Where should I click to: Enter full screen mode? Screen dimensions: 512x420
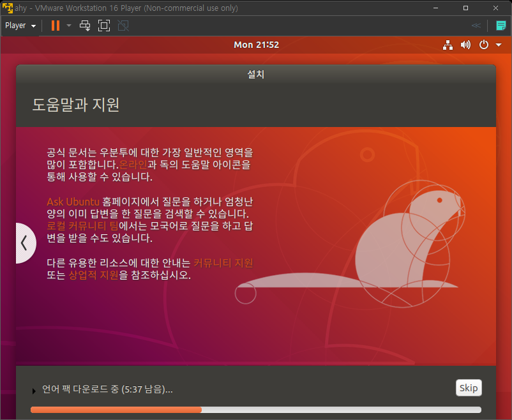[x=104, y=26]
